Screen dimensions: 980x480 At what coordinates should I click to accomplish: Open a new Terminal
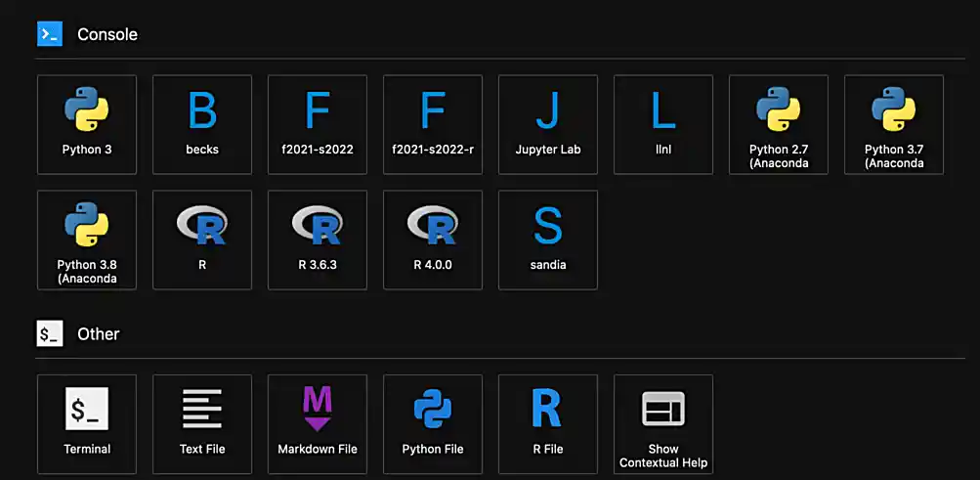87,423
